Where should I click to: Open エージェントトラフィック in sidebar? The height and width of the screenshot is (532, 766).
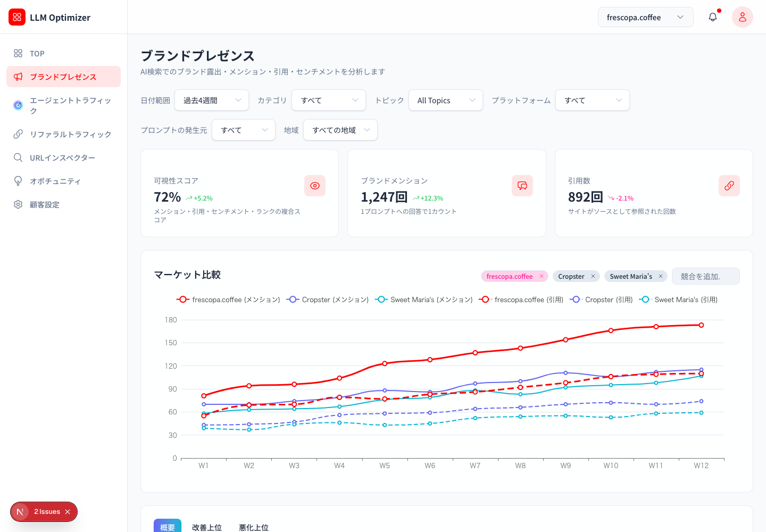pyautogui.click(x=63, y=105)
